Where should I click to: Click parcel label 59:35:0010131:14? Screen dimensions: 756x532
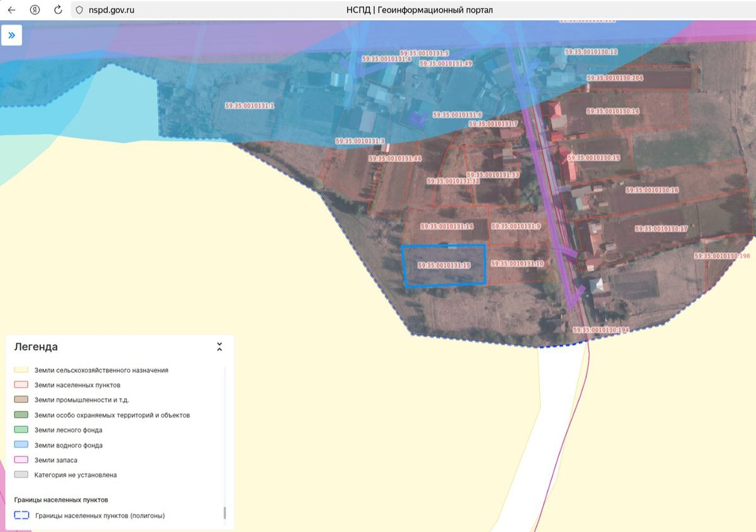[x=447, y=227]
